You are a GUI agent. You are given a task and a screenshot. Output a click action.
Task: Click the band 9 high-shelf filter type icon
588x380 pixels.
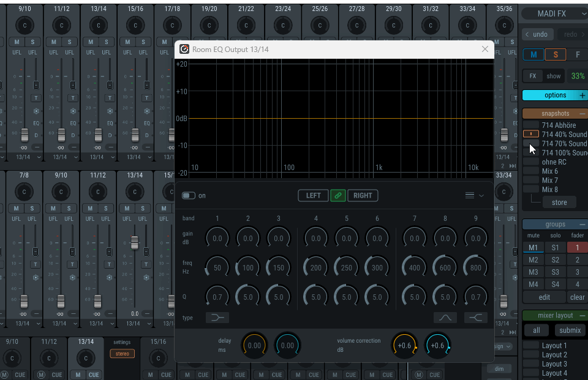(476, 318)
